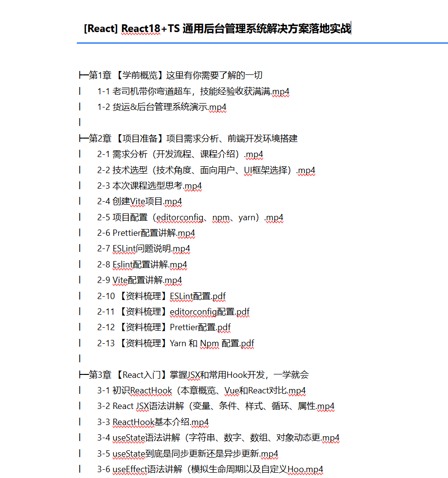Screen dimensions: 448x478
Task: Select 2-6 Prettier配置讲解 item
Action: (148, 233)
